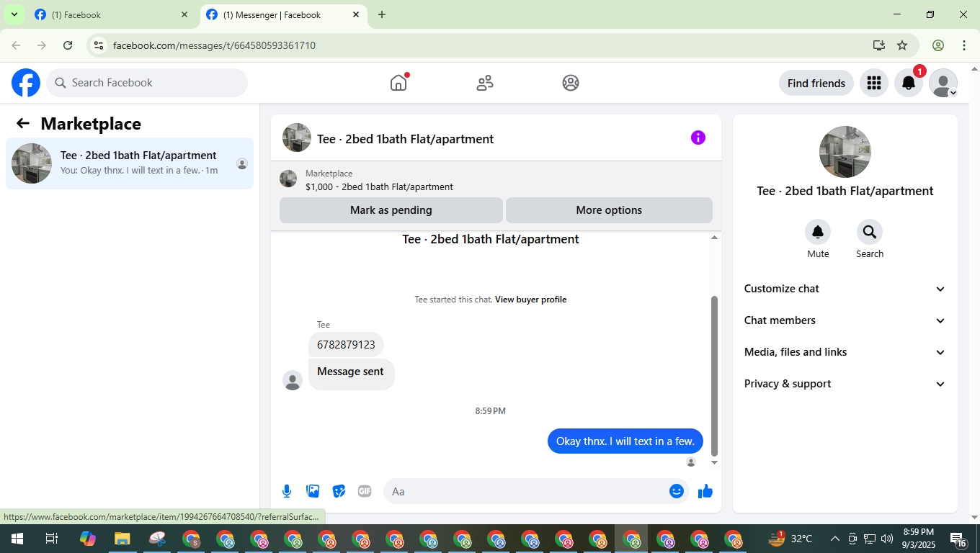
Task: Bookmark this page with the star
Action: pyautogui.click(x=902, y=45)
